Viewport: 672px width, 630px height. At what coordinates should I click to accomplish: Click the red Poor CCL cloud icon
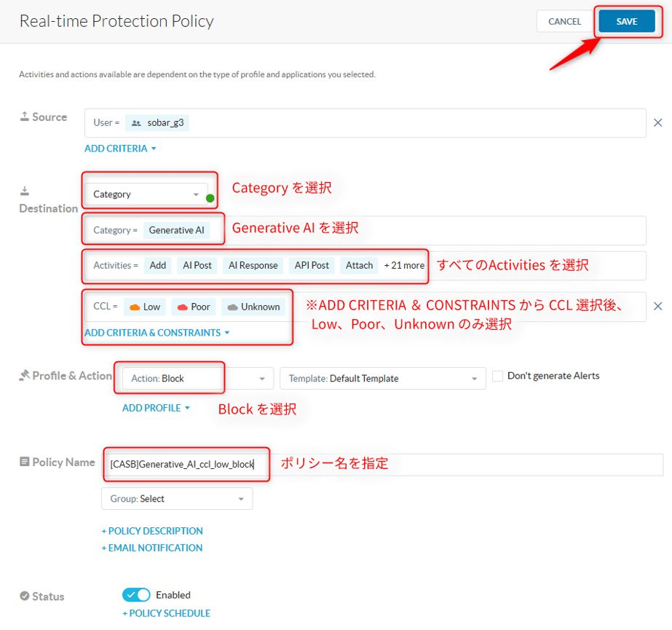tap(182, 307)
